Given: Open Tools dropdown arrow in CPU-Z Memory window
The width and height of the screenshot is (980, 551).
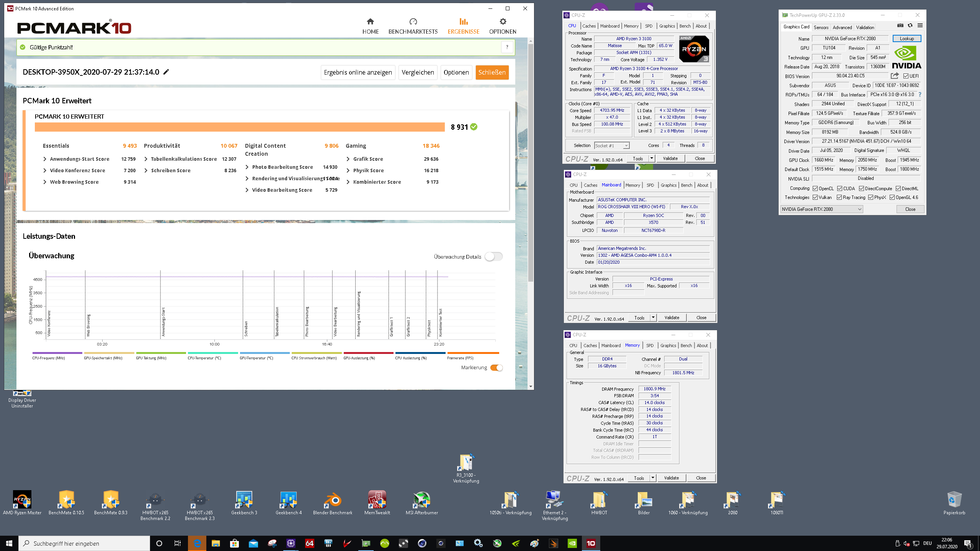Looking at the screenshot, I should (653, 478).
